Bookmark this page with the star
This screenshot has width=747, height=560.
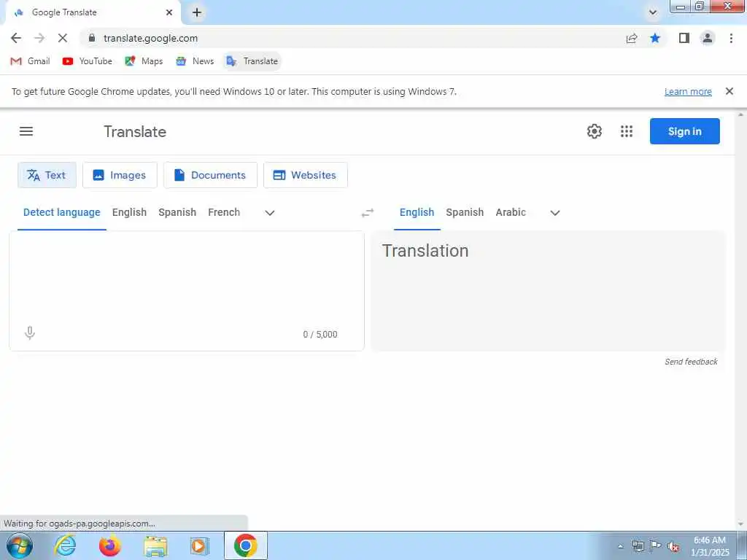point(655,38)
